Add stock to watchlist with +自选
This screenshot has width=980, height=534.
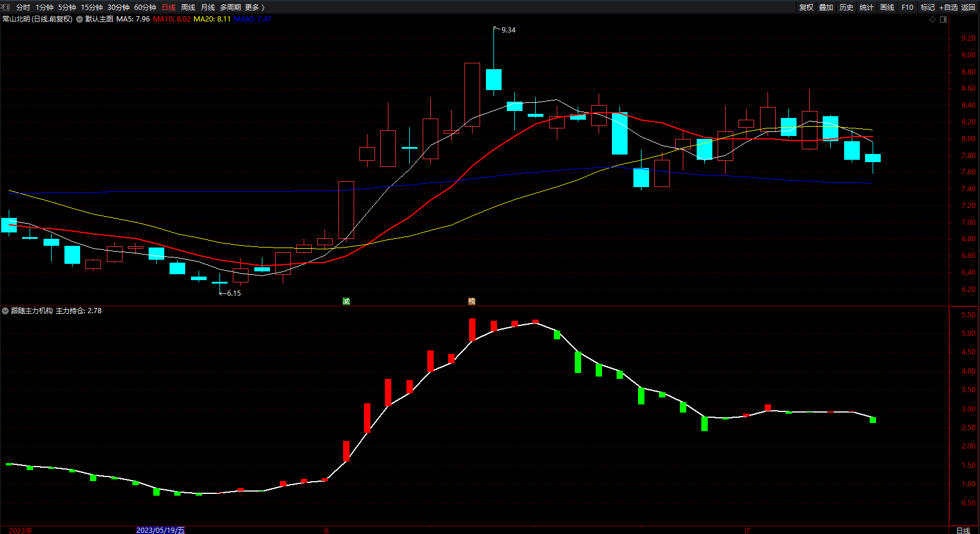tap(949, 8)
